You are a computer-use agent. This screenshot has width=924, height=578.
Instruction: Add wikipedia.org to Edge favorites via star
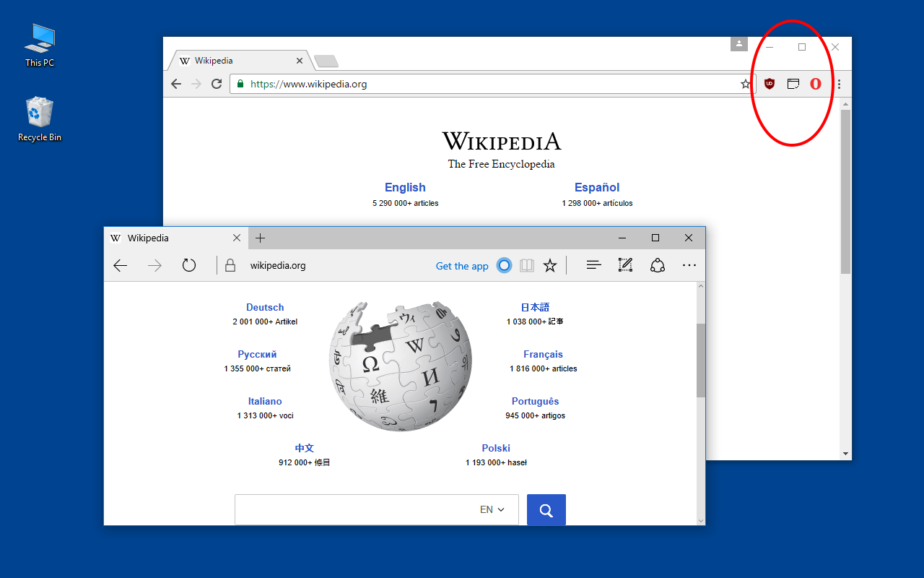(x=550, y=265)
